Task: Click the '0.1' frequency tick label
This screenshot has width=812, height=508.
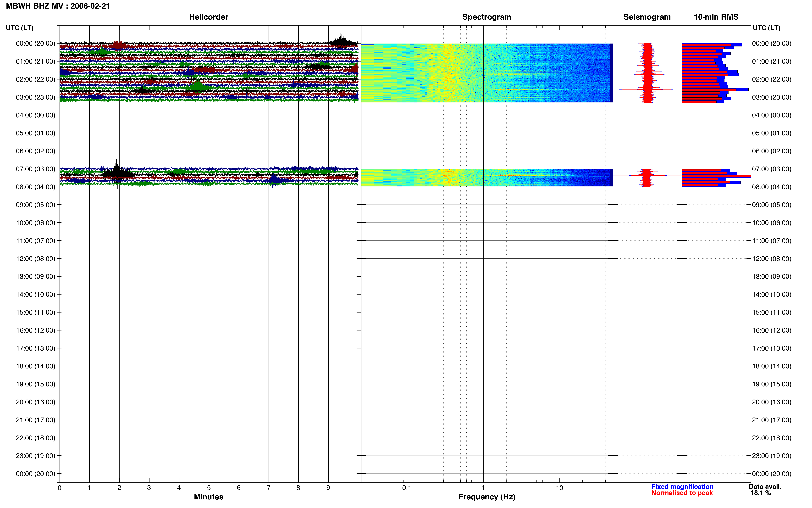Action: [407, 488]
